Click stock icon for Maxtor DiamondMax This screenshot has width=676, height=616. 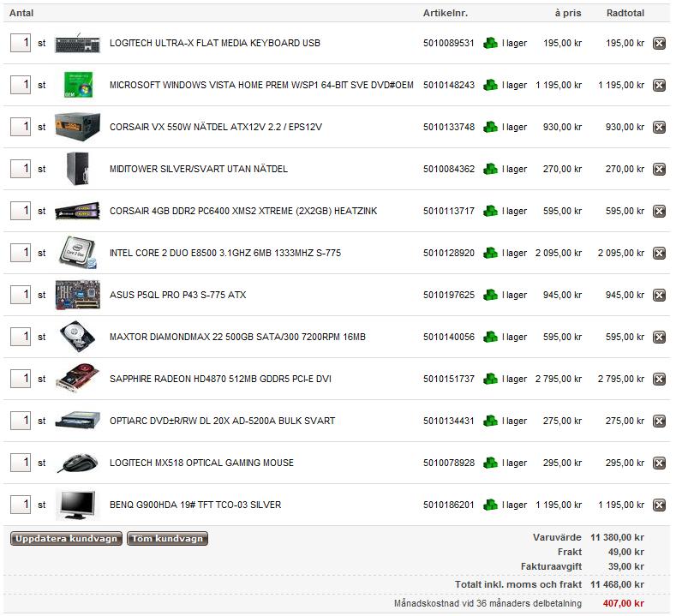point(491,337)
